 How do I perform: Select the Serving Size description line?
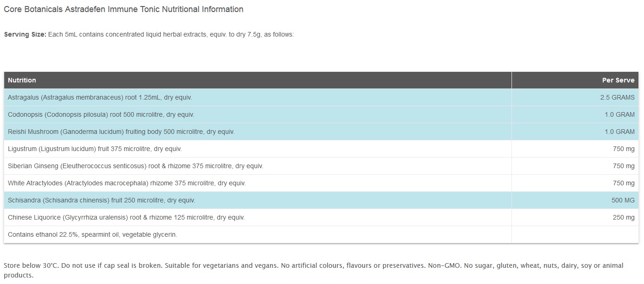click(x=149, y=35)
